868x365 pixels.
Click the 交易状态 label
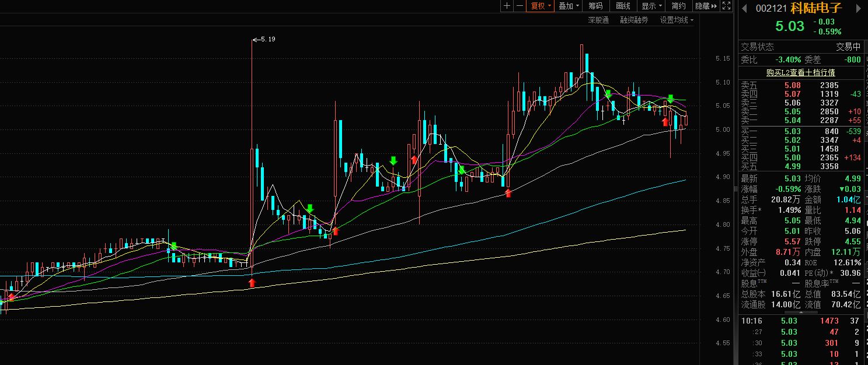tap(757, 47)
